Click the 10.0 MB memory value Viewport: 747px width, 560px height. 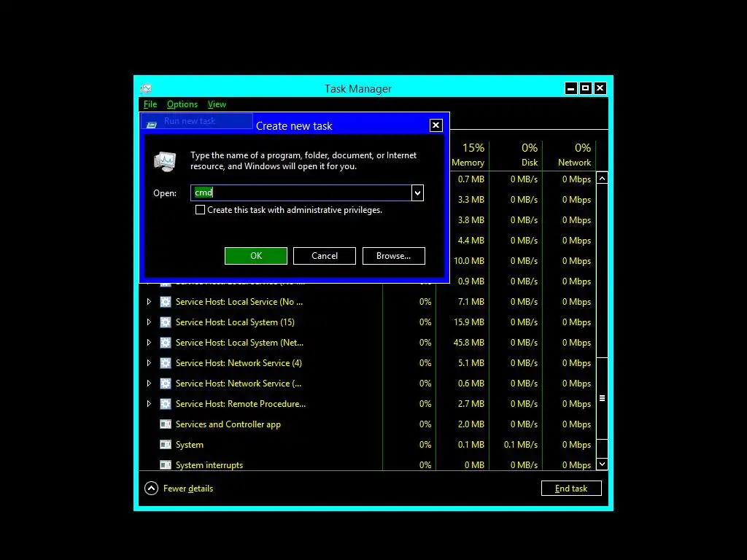click(469, 261)
